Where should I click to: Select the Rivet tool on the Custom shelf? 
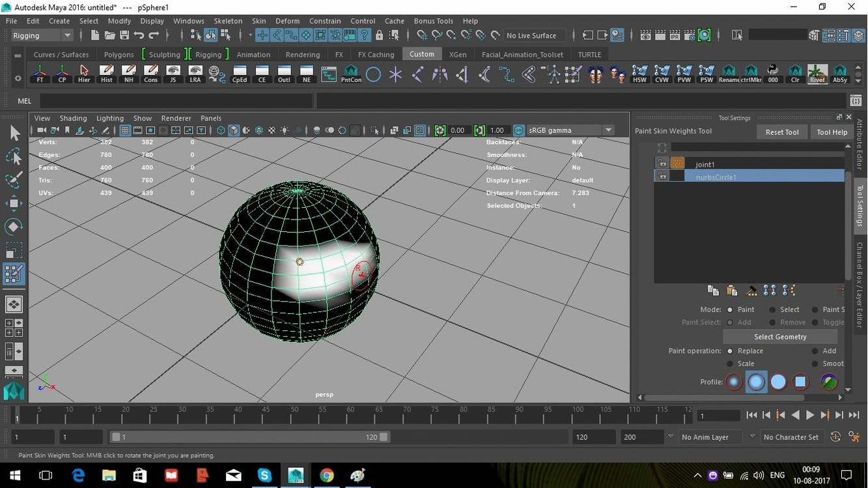(818, 74)
